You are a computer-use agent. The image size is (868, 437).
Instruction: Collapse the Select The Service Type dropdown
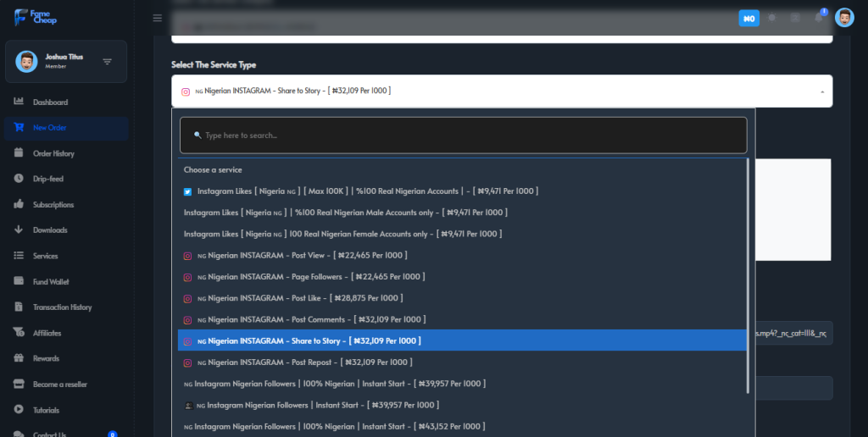tap(502, 91)
